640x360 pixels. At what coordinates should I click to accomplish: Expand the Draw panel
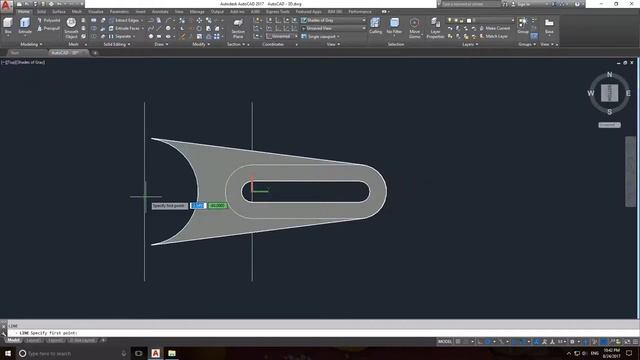pos(161,44)
